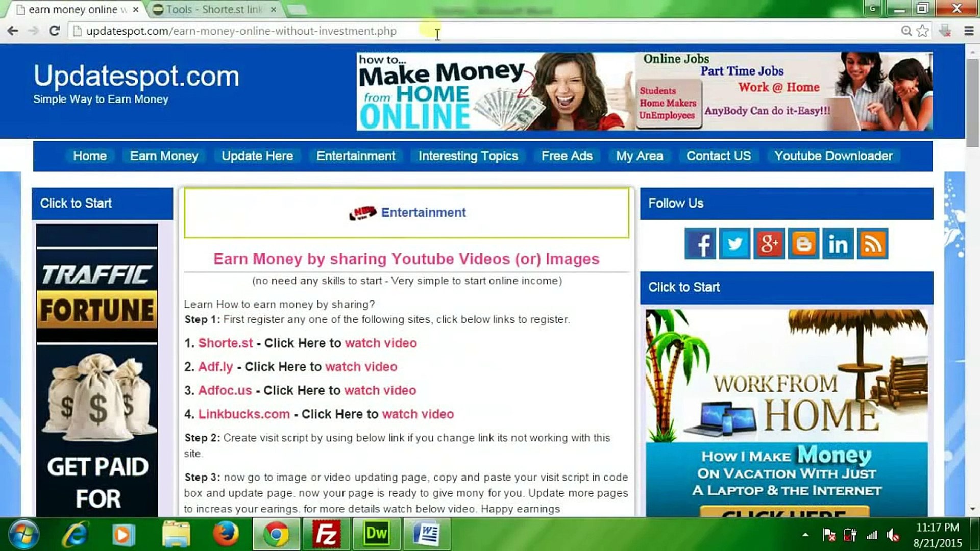This screenshot has width=980, height=551.
Task: Click the Adf.ly registration link
Action: [x=215, y=367]
